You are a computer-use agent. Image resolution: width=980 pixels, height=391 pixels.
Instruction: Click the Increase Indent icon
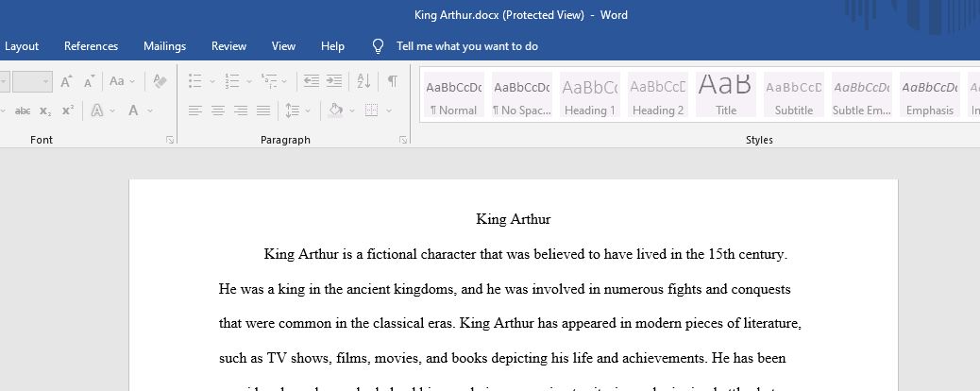334,81
